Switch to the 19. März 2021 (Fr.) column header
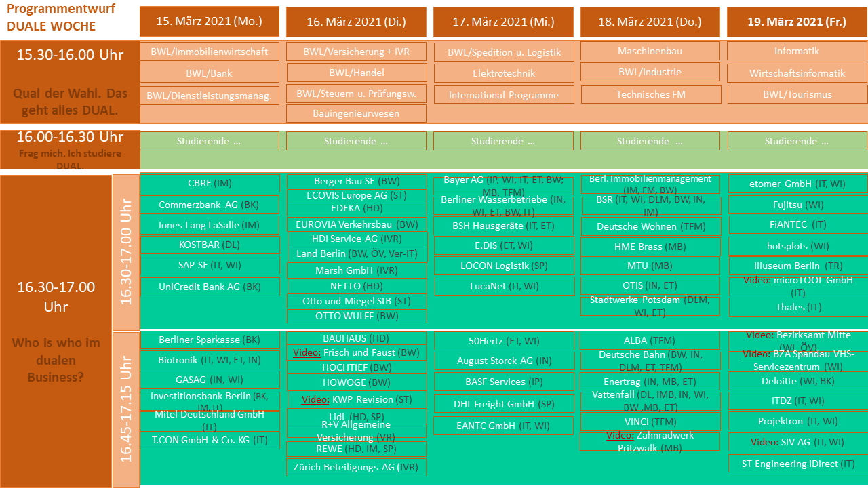The height and width of the screenshot is (488, 868). (x=797, y=22)
